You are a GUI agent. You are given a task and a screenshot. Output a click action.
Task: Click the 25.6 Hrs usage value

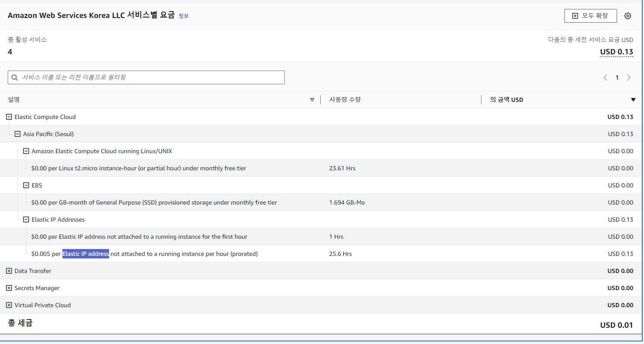pos(340,254)
